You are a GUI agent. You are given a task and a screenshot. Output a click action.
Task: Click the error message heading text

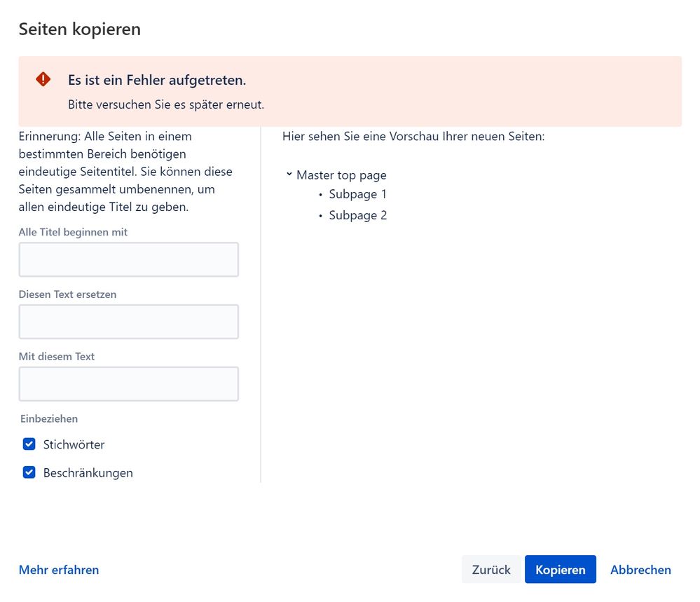click(x=157, y=80)
